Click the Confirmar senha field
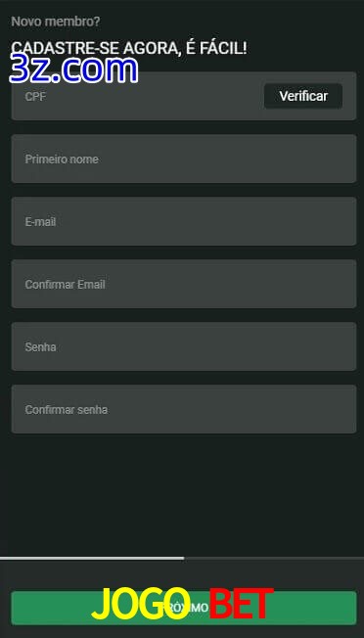This screenshot has width=364, height=638. coord(184,409)
